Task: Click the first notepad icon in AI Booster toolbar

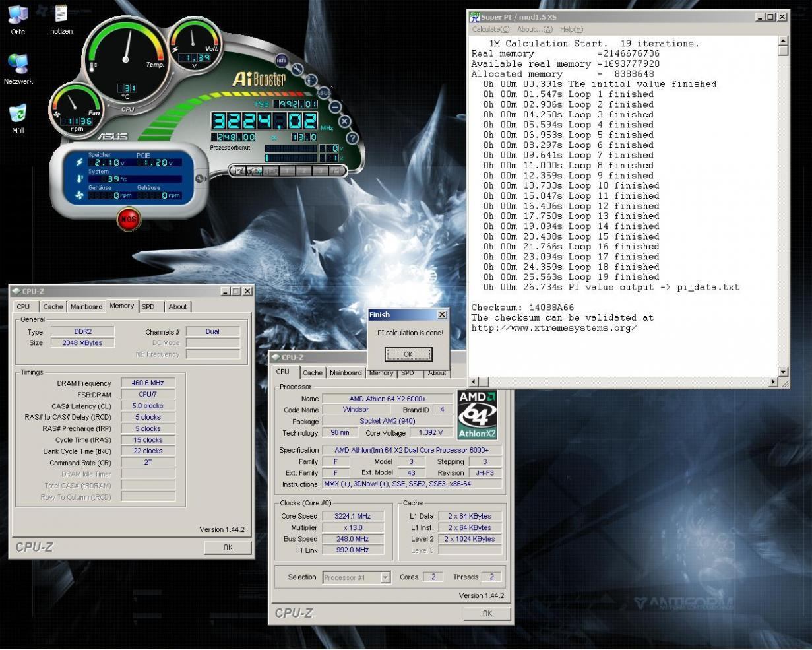Action: pos(238,170)
